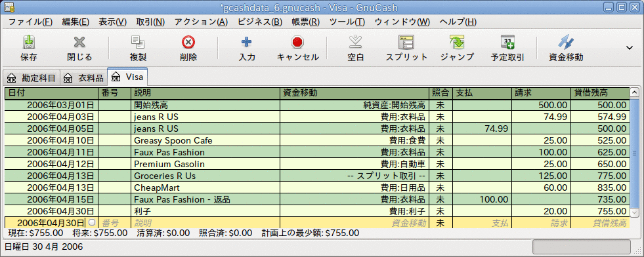The height and width of the screenshot is (257, 644).
Task: Click the 2006年03月01日 date cell
Action: 52,106
